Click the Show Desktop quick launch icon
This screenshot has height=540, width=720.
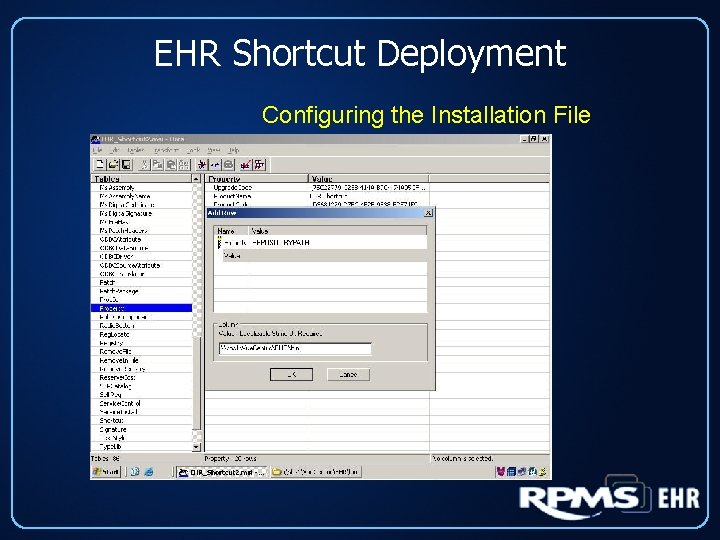coord(135,472)
